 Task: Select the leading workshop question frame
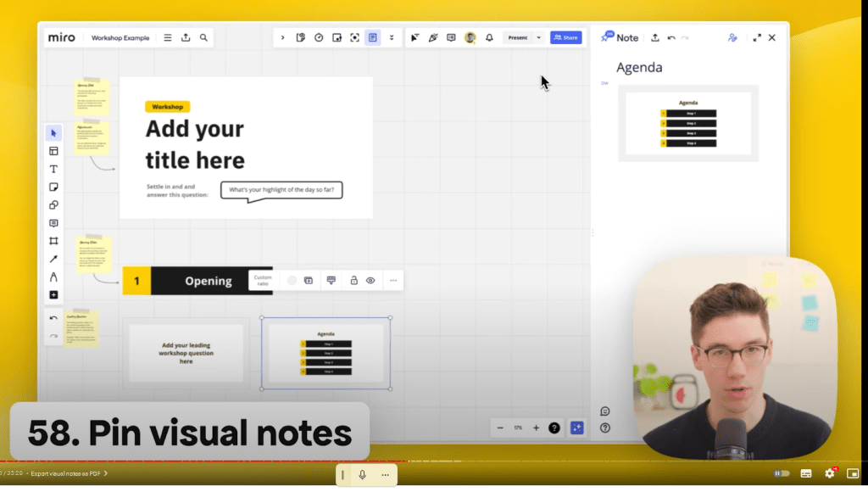pos(186,354)
